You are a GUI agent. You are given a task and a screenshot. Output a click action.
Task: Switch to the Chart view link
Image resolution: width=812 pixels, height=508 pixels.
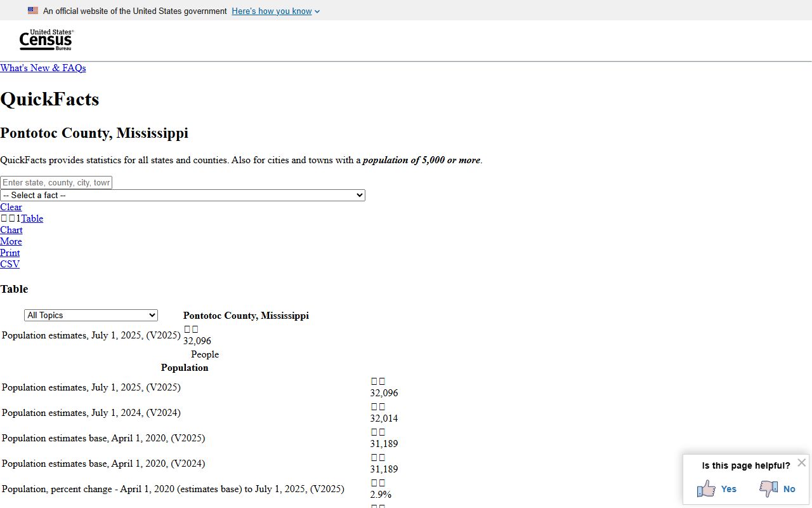[x=11, y=230]
